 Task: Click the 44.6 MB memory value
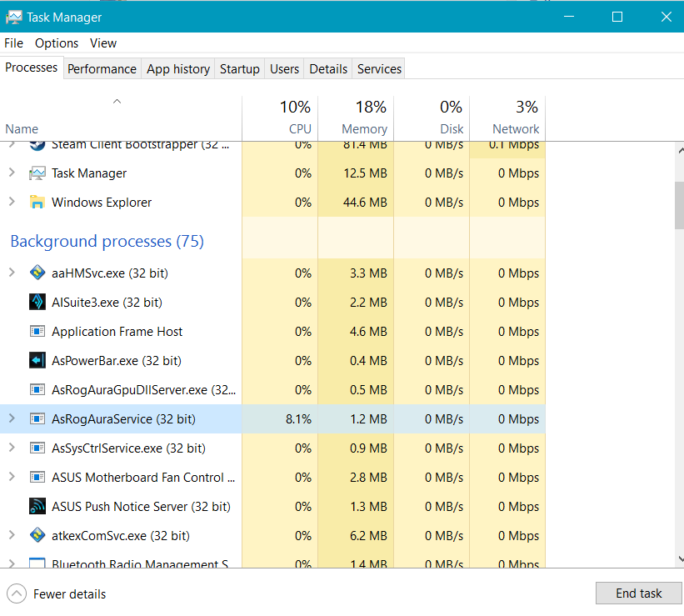(365, 203)
